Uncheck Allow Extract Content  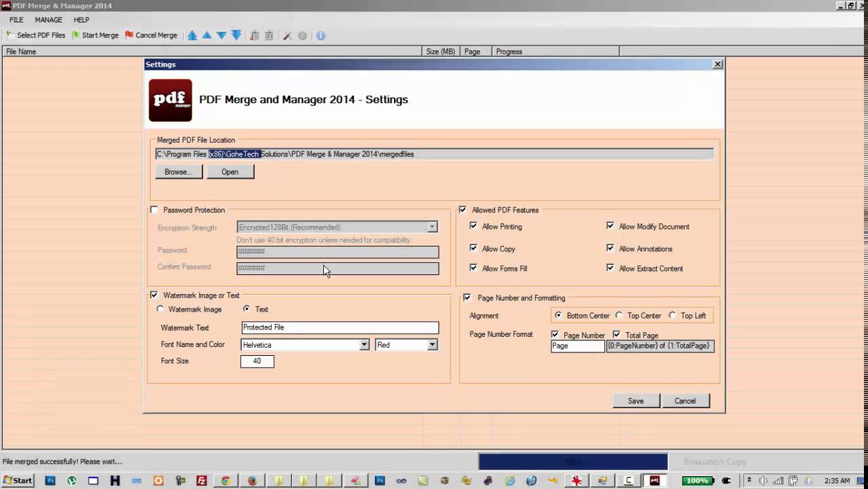coord(610,268)
